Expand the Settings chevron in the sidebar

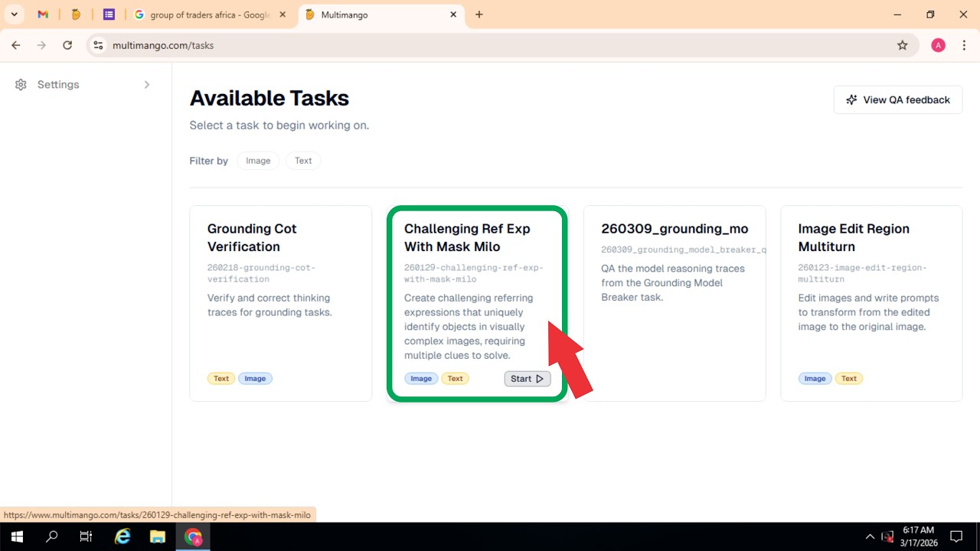147,85
